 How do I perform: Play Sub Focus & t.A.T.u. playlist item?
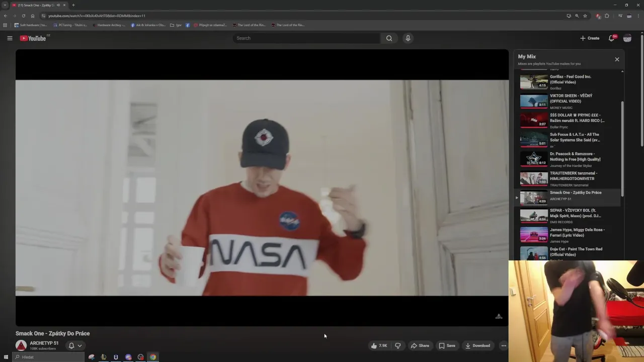tap(569, 140)
